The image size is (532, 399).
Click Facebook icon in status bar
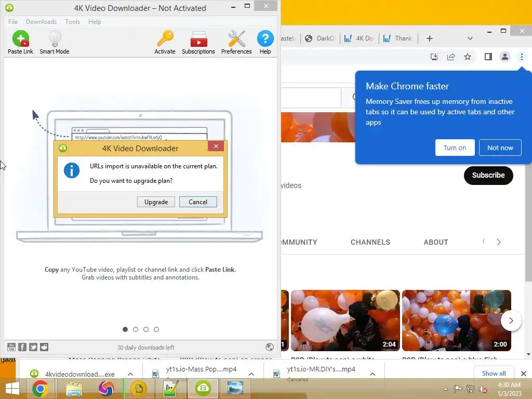[22, 347]
